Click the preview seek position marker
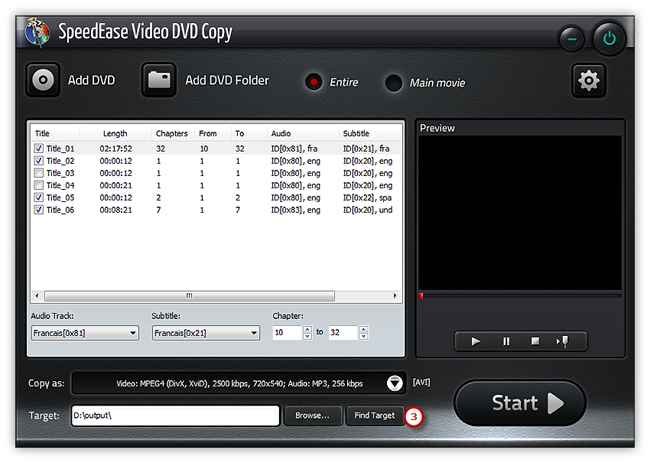 click(x=421, y=296)
